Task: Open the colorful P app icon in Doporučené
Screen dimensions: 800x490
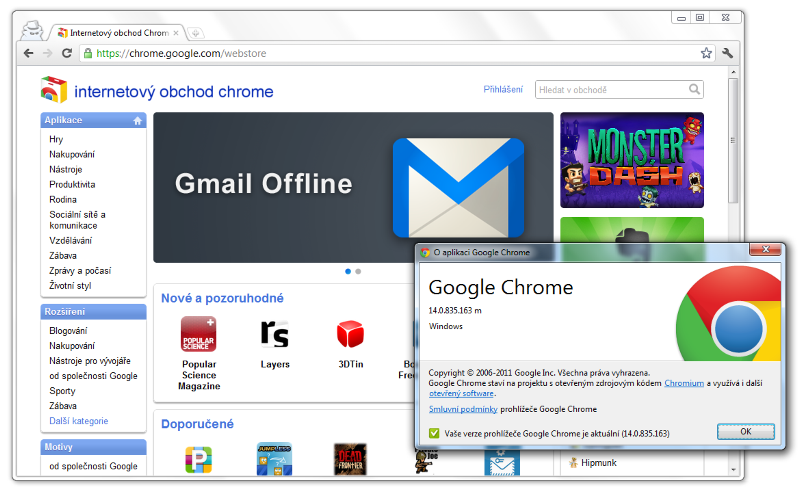Action: click(198, 459)
